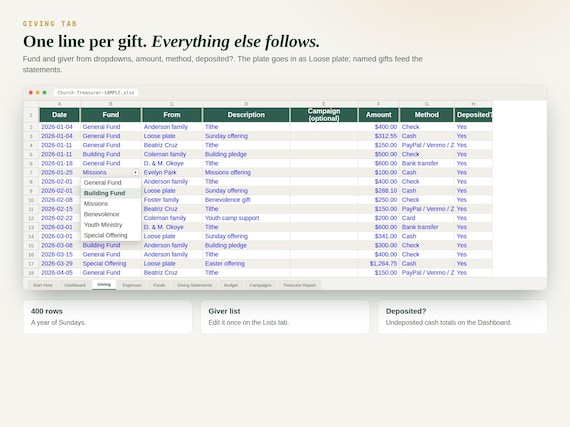The height and width of the screenshot is (427, 570).
Task: Click the Missions offering description cell
Action: click(x=246, y=173)
